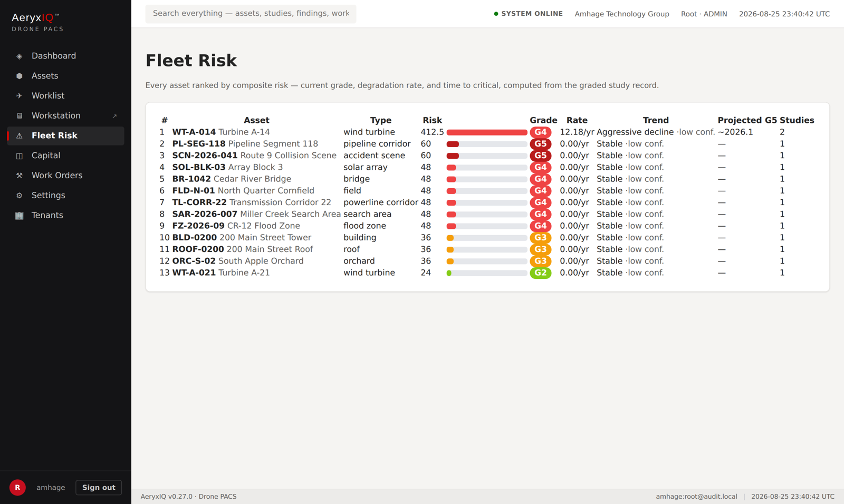Click Amhage Technology Group tenant name
The width and height of the screenshot is (844, 504).
click(622, 14)
